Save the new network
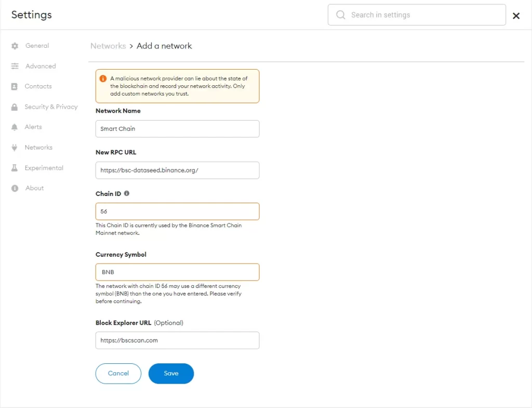 click(x=171, y=373)
